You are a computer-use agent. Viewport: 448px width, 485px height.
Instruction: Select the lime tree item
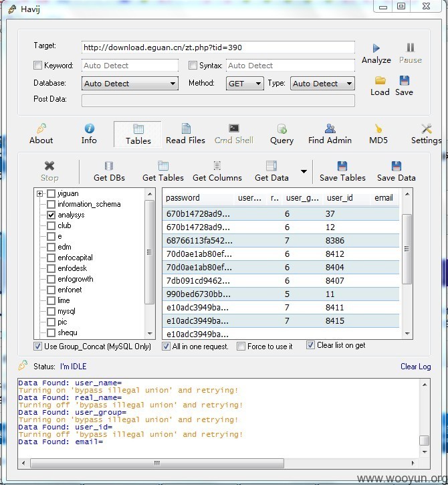[64, 300]
